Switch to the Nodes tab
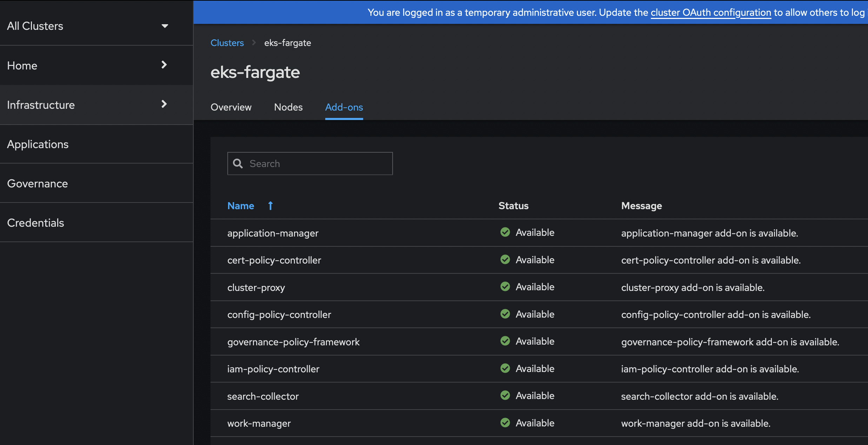 [x=288, y=107]
